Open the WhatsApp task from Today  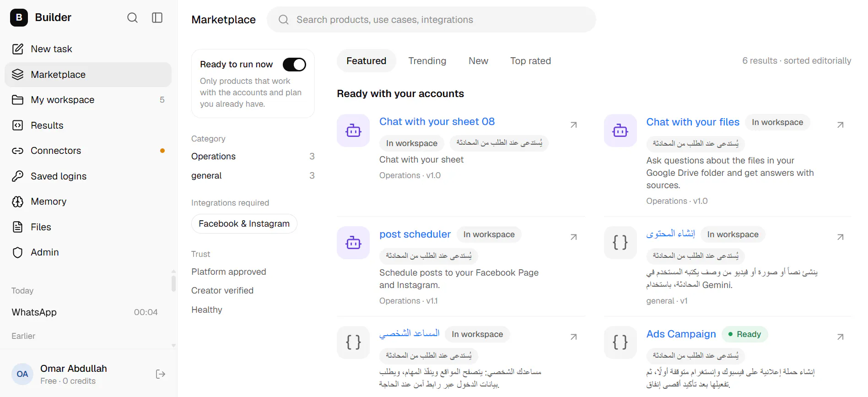click(85, 312)
